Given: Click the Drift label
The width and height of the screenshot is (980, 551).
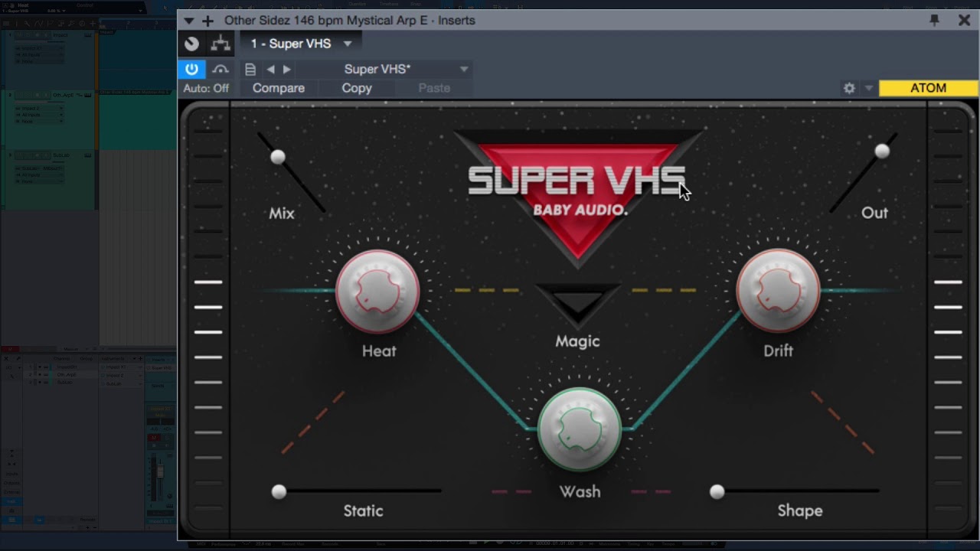Looking at the screenshot, I should click(778, 351).
